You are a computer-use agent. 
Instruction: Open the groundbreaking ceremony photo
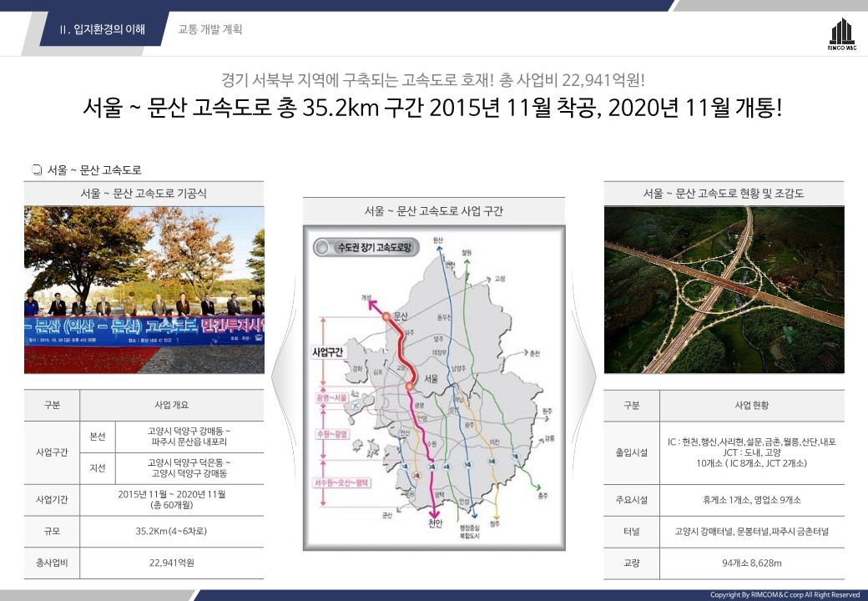click(144, 290)
